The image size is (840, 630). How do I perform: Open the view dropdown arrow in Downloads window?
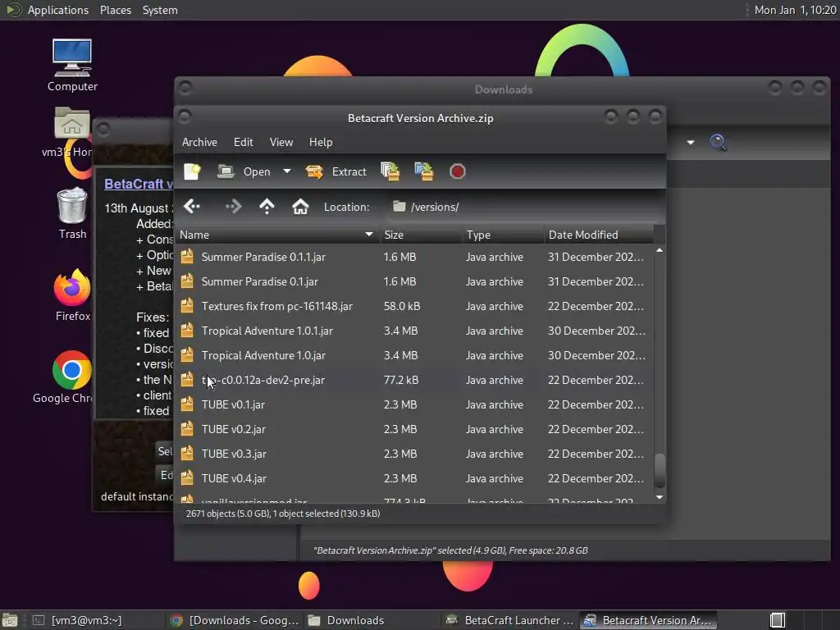click(x=691, y=143)
